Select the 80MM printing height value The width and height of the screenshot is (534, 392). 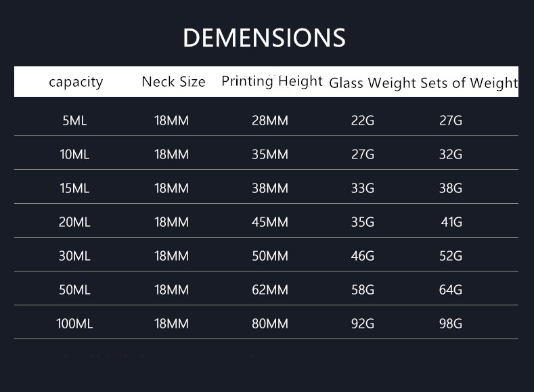click(x=270, y=324)
